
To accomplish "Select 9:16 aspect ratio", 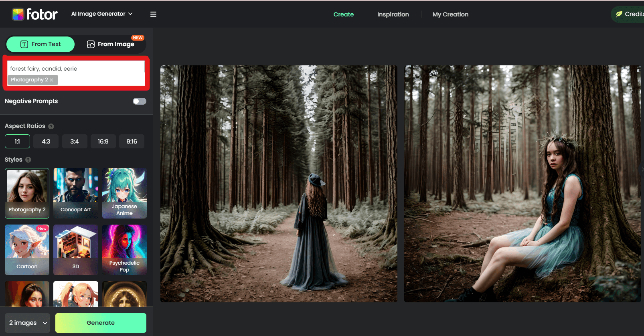I will click(132, 142).
